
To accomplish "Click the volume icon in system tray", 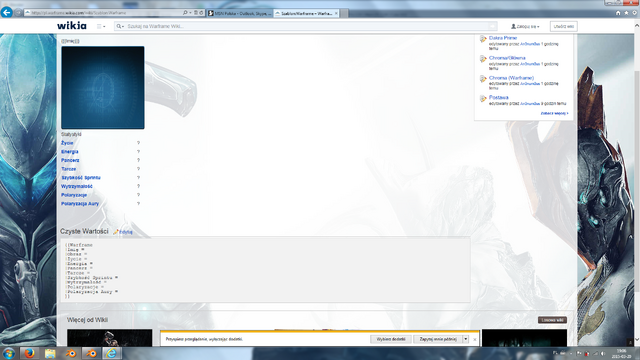I will coord(603,353).
